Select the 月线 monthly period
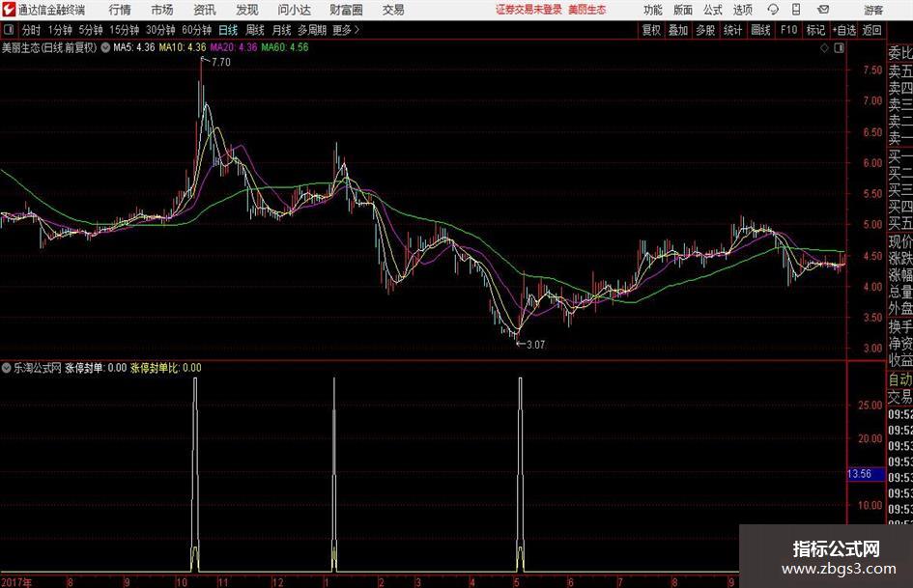The image size is (913, 588). [x=281, y=30]
